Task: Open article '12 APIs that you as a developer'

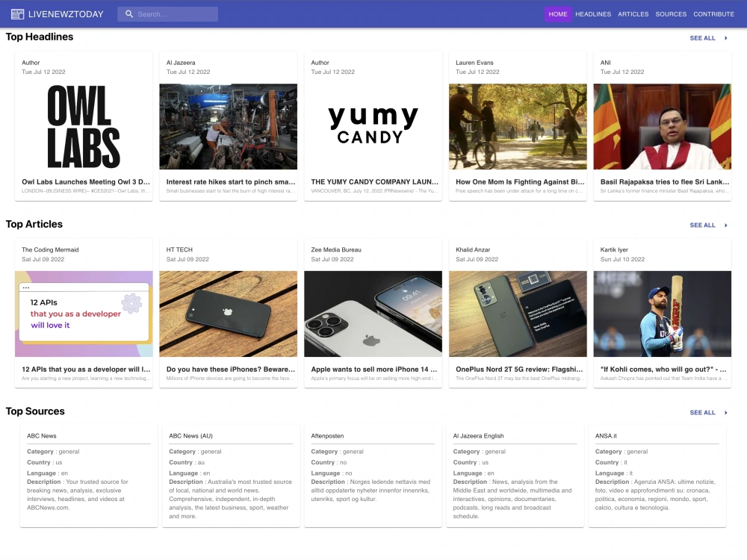Action: point(86,369)
